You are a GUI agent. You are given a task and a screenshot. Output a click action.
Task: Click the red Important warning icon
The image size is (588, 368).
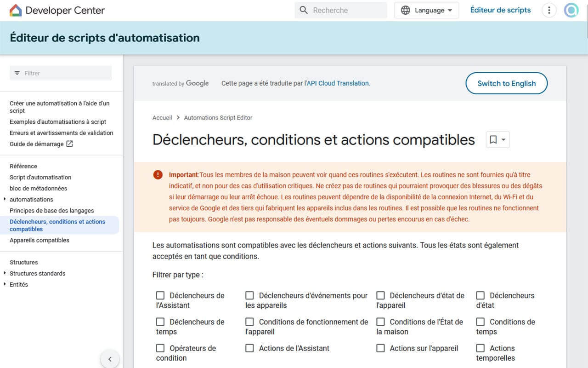coord(158,175)
